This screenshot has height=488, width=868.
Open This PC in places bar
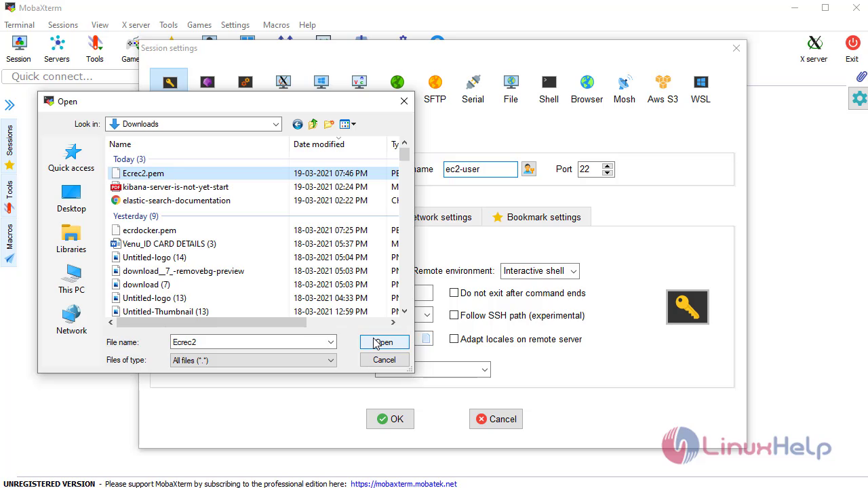point(71,279)
